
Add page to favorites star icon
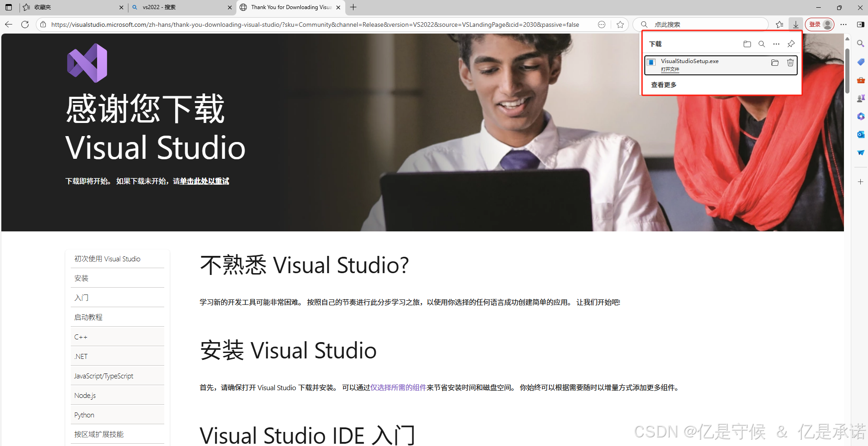point(620,25)
